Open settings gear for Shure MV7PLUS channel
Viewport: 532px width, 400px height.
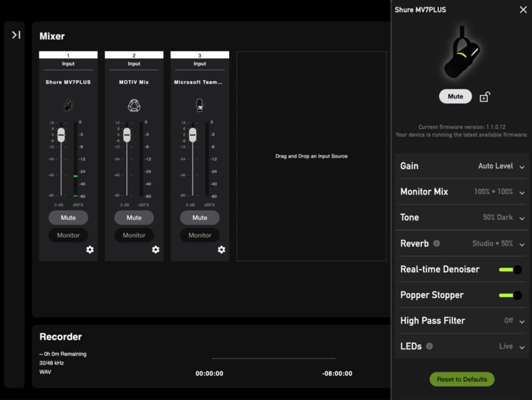pyautogui.click(x=90, y=250)
